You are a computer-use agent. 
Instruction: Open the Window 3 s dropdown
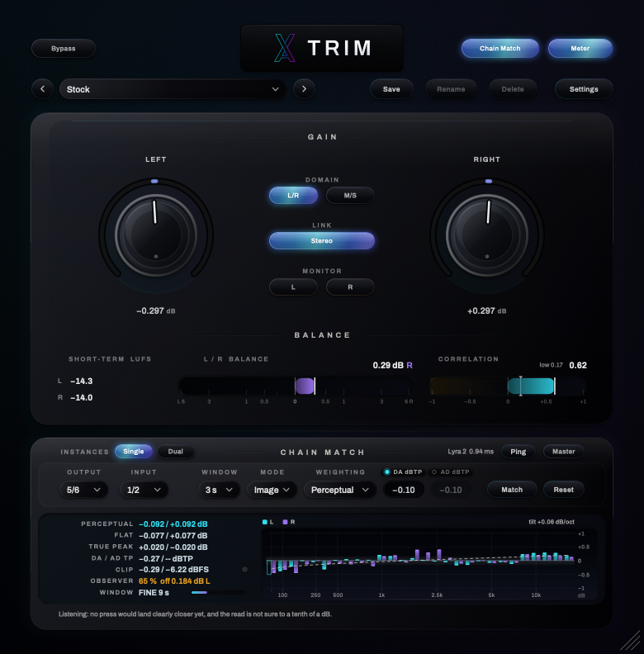point(219,490)
